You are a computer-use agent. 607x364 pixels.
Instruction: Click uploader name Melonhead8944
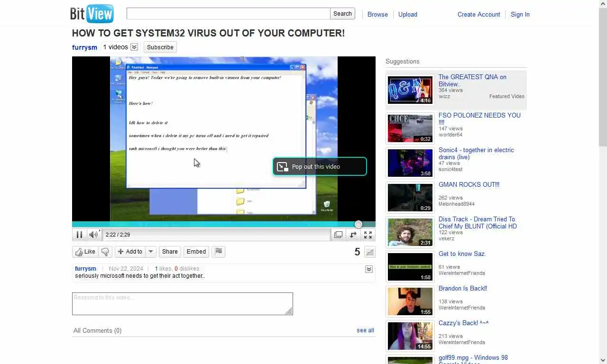click(x=457, y=204)
